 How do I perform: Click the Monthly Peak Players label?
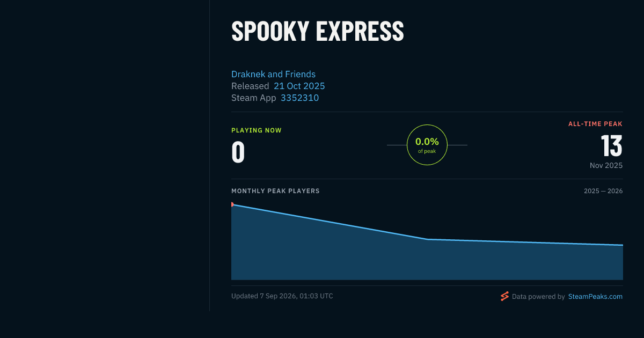[x=275, y=191]
